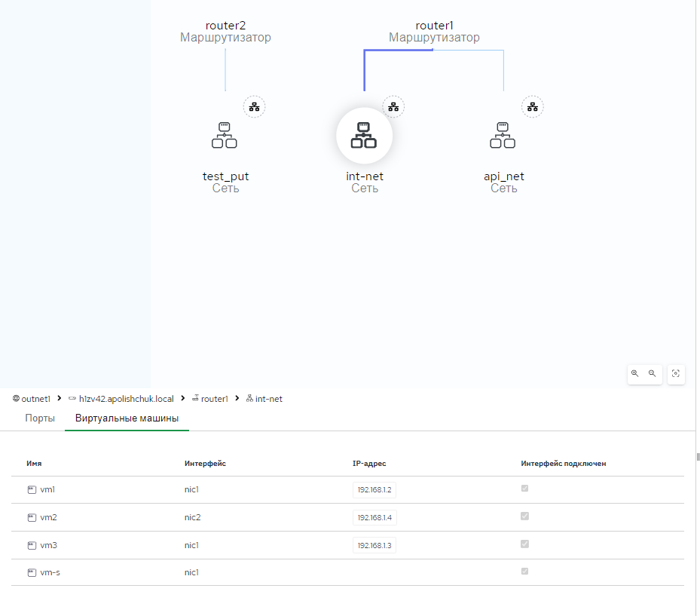700x616 pixels.
Task: Expand chevron after h1zv42.apolishchuk.local breadcrumb
Action: pos(182,398)
